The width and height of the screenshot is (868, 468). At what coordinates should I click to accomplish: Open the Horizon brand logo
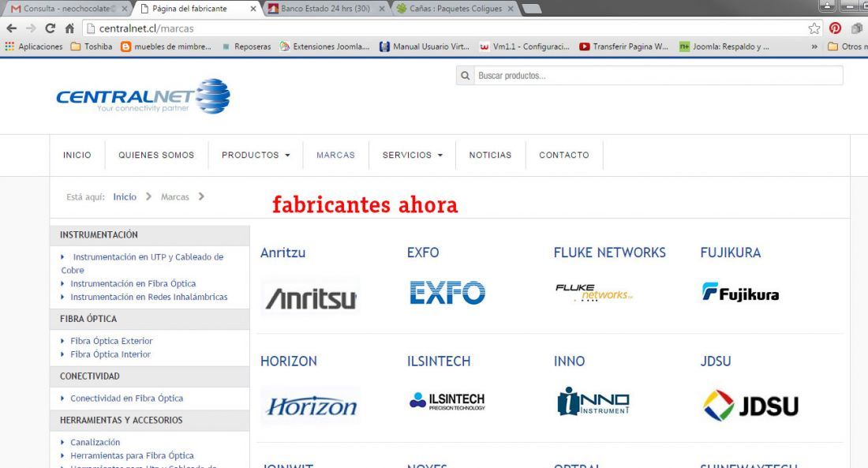[x=311, y=406]
